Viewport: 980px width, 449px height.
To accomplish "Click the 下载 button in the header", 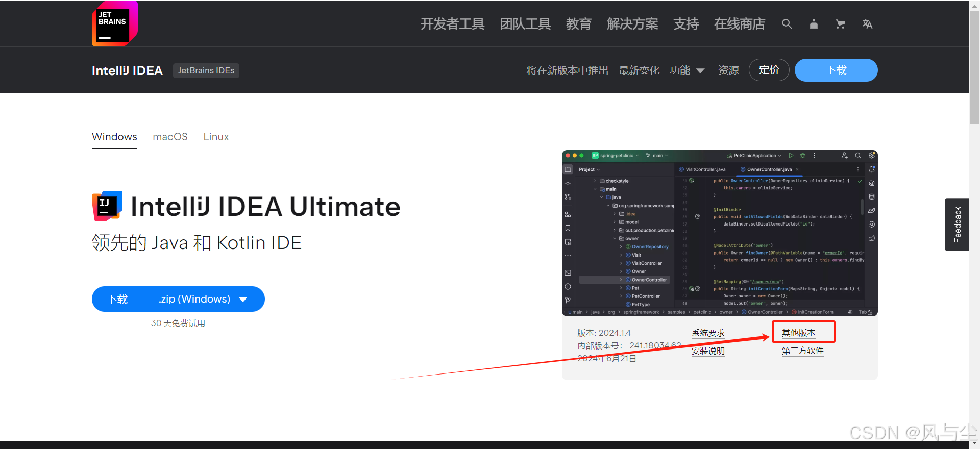I will coord(836,70).
